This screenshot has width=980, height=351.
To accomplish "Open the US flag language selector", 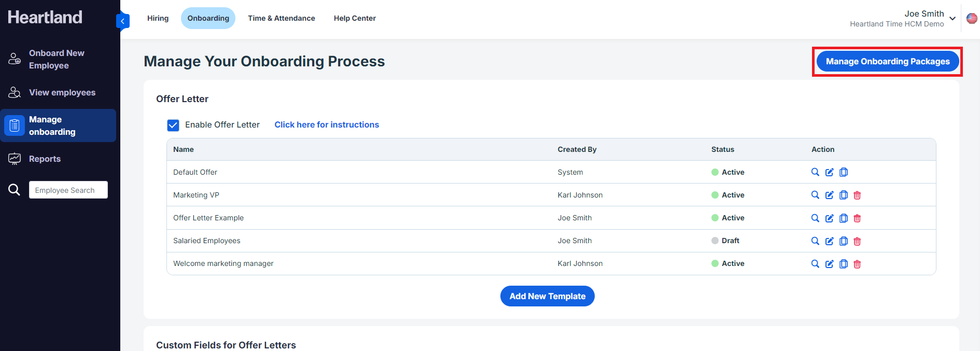I will (972, 19).
